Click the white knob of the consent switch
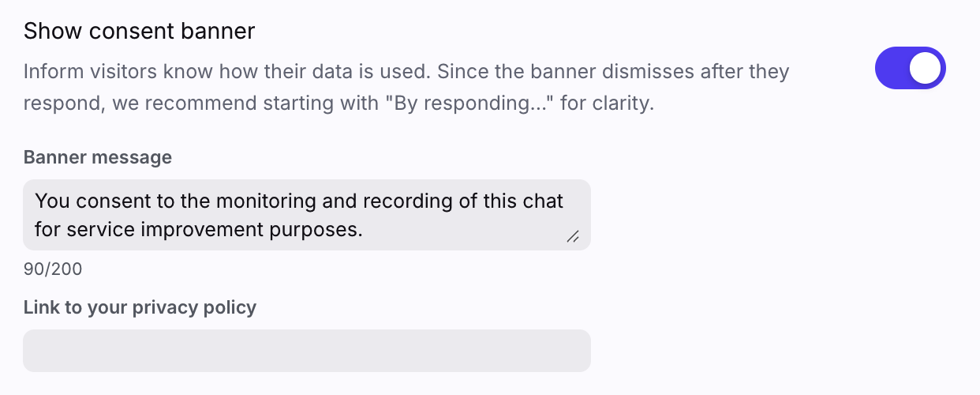Viewport: 980px width, 395px height. pos(926,69)
